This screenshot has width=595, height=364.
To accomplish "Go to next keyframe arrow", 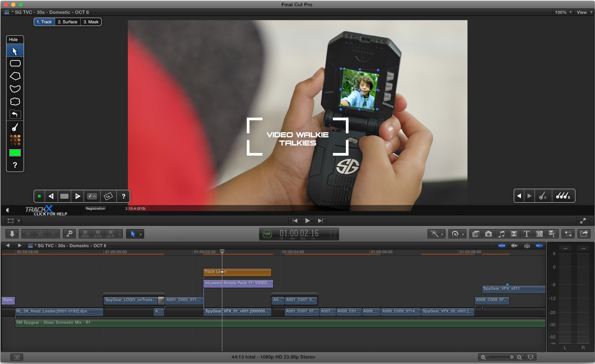I will 529,196.
